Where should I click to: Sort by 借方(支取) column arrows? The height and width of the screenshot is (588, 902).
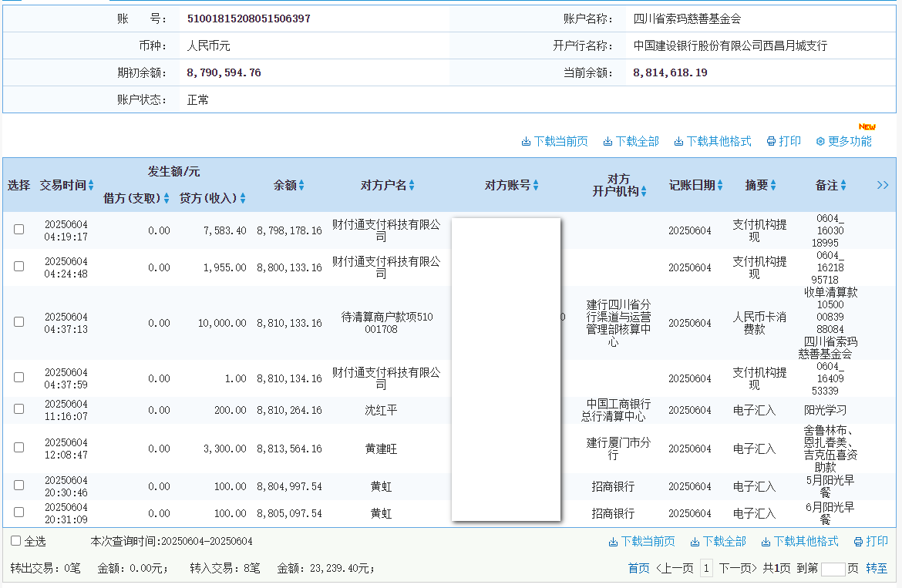point(167,198)
